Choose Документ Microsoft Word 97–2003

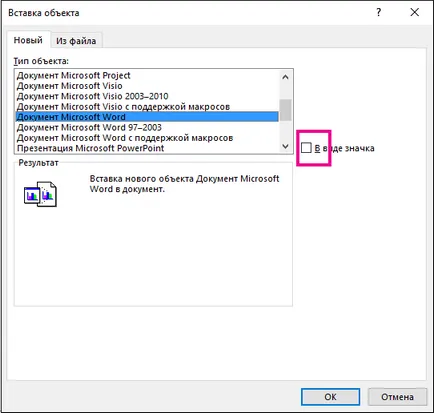coord(147,127)
